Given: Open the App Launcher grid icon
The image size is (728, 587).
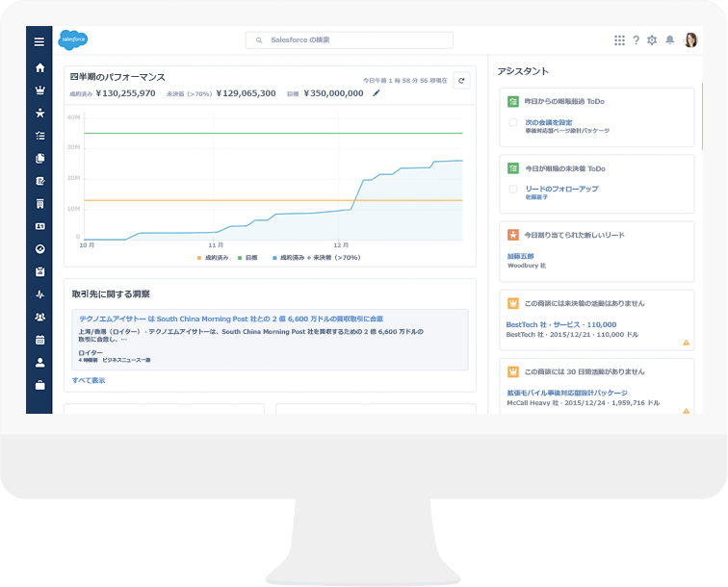Looking at the screenshot, I should (x=619, y=40).
